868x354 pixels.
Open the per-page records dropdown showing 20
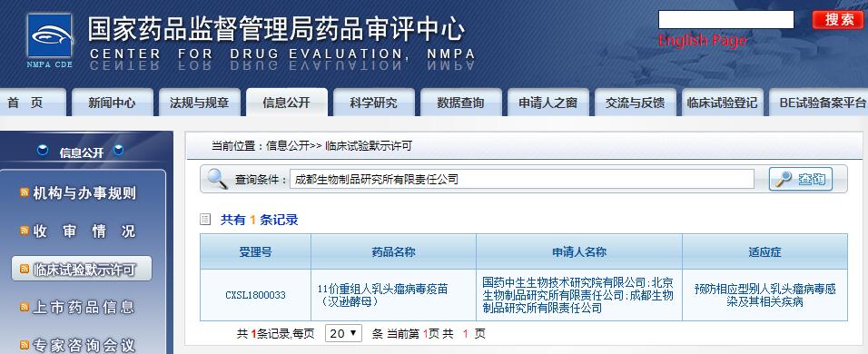click(343, 333)
